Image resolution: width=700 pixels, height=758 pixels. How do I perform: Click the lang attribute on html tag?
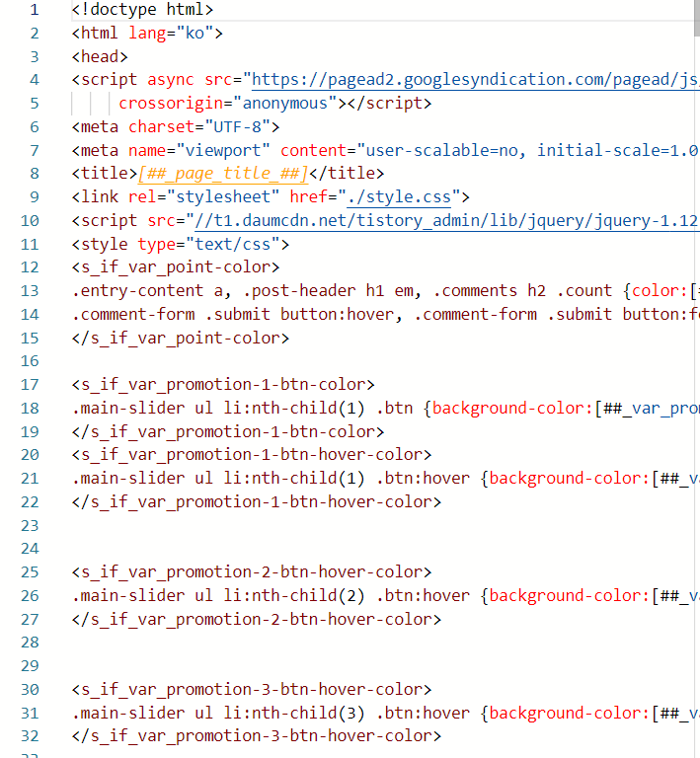point(147,34)
